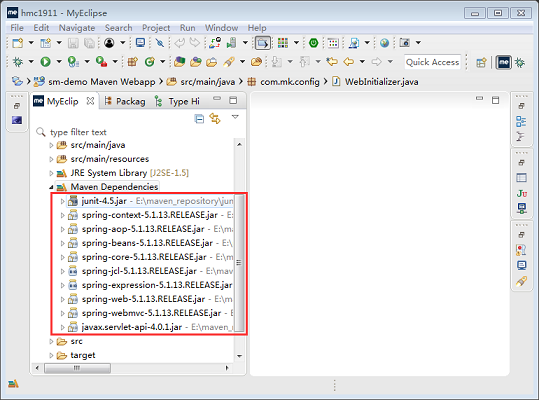Screen dimensions: 539x400
Task: Click Collapse All in explorer panel
Action: [x=199, y=119]
